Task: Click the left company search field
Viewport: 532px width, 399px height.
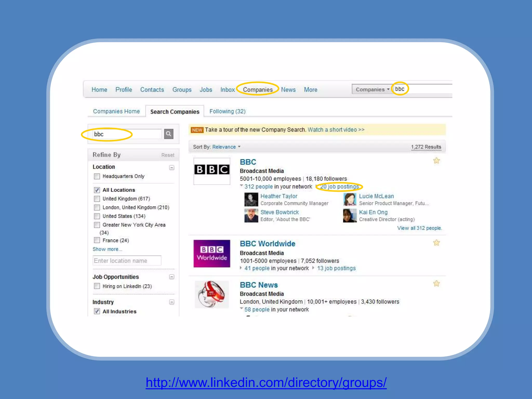Action: 127,134
